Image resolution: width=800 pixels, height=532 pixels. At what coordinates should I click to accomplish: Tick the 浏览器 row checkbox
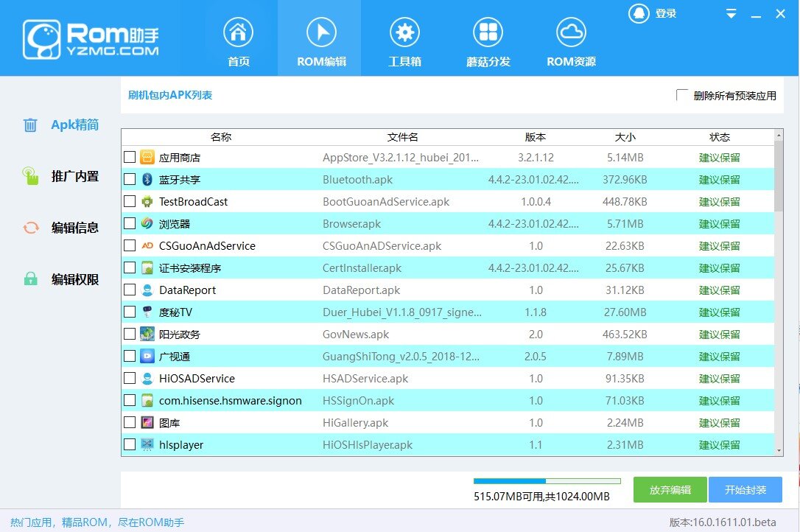(x=130, y=223)
